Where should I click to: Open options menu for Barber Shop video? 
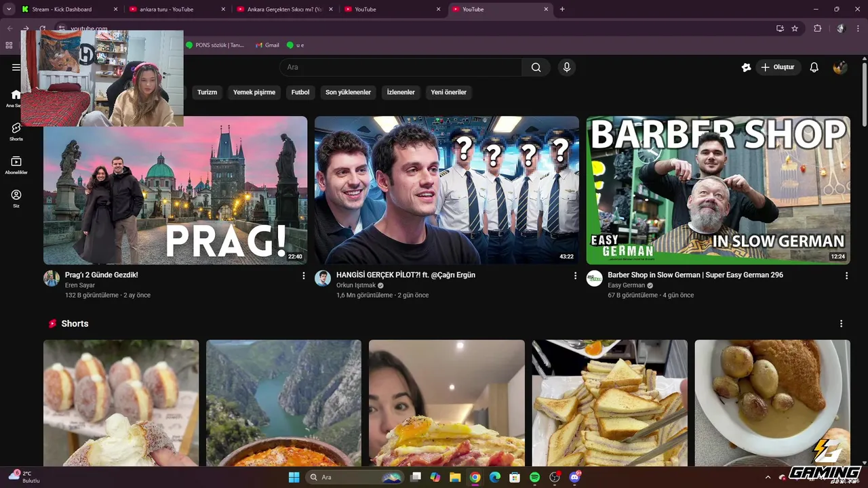pos(846,276)
